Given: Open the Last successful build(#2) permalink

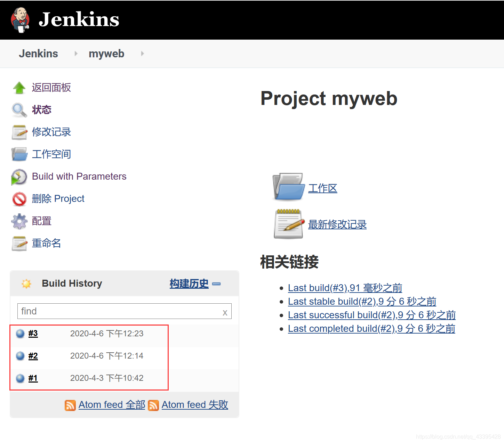Looking at the screenshot, I should [372, 315].
